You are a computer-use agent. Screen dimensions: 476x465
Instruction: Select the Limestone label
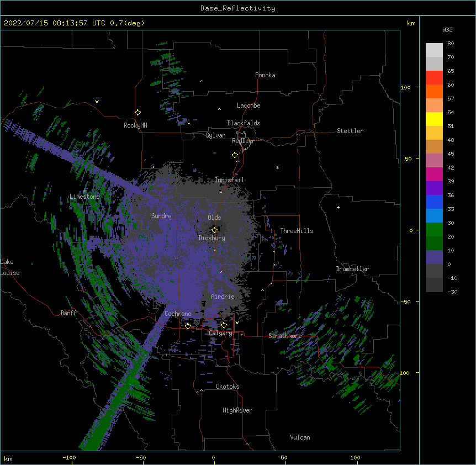click(x=84, y=197)
